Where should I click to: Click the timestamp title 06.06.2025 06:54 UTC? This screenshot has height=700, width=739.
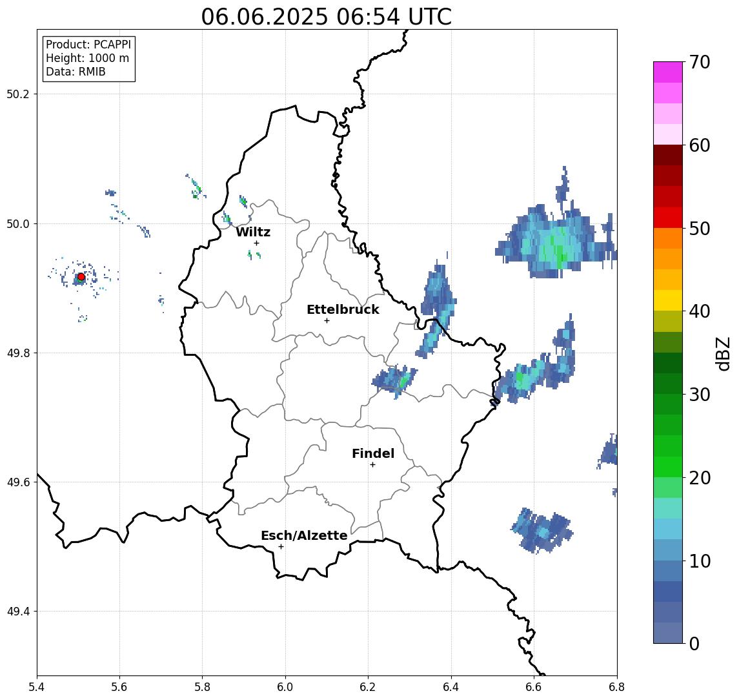327,17
